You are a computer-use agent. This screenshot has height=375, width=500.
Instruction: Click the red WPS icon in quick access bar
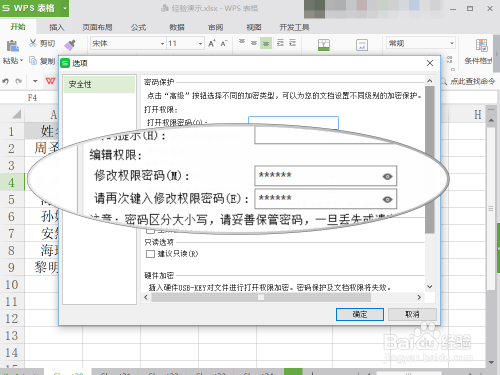pos(50,81)
